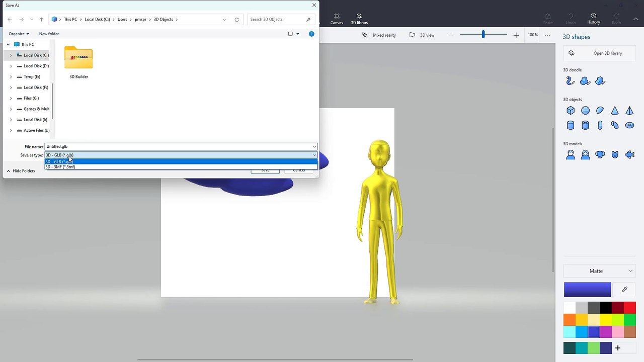644x362 pixels.
Task: Add a cylinder 3D object
Action: (x=571, y=125)
